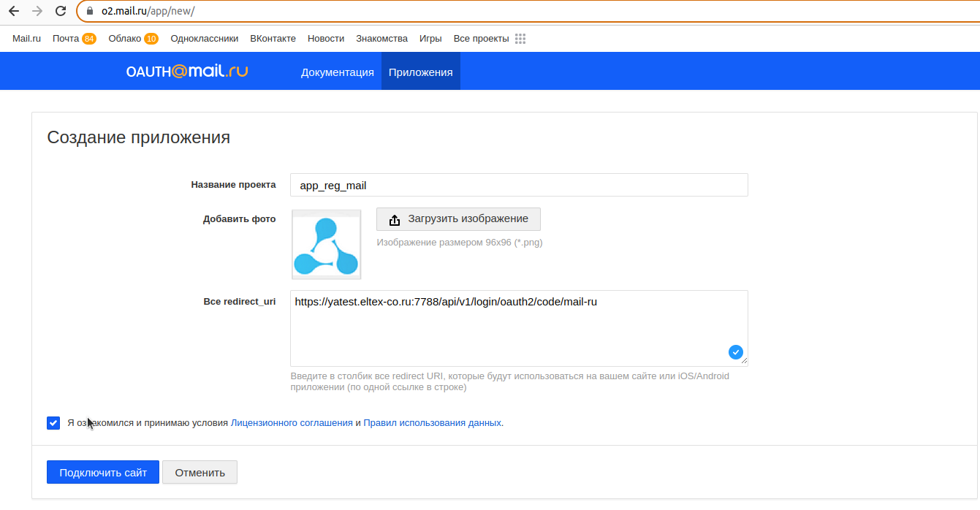Click the Облако badge 10
This screenshot has width=980, height=510.
pos(151,39)
